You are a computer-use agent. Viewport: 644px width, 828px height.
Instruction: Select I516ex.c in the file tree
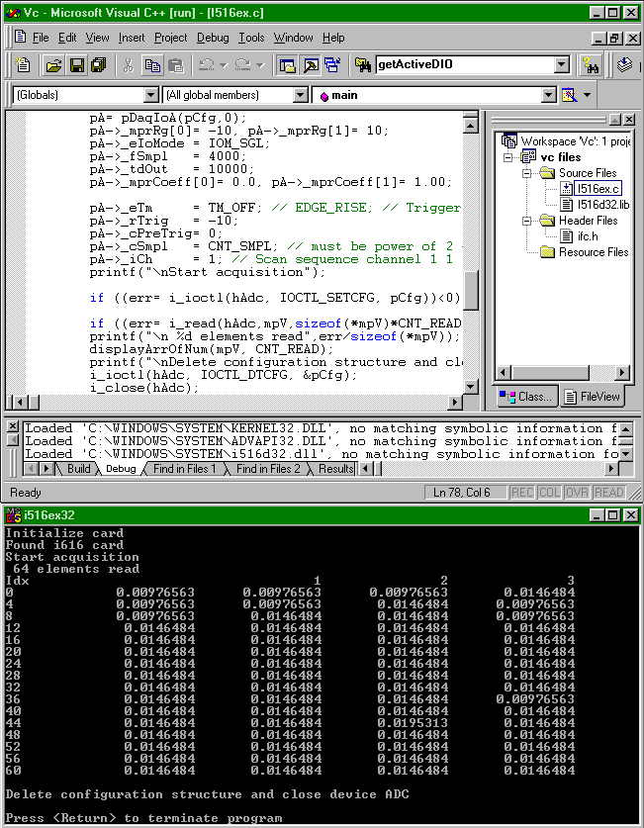tap(598, 189)
